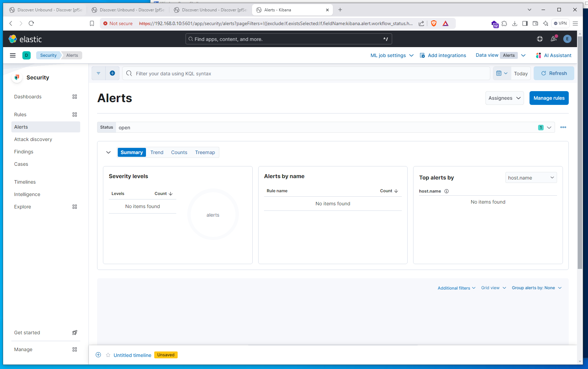Image resolution: width=588 pixels, height=369 pixels.
Task: Open a new browser tab
Action: (340, 10)
